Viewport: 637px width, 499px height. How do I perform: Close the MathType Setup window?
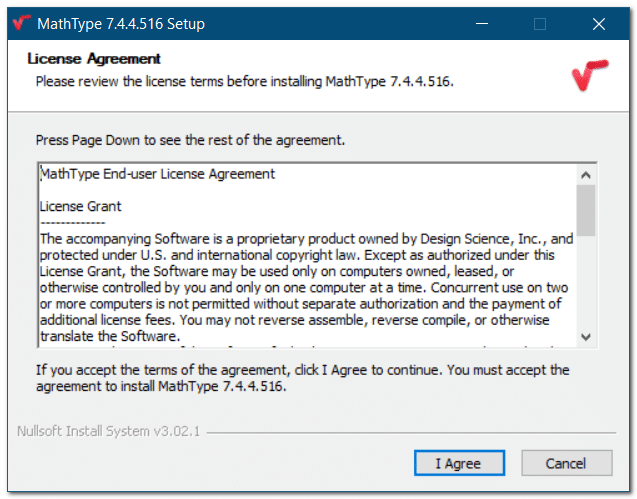click(598, 23)
